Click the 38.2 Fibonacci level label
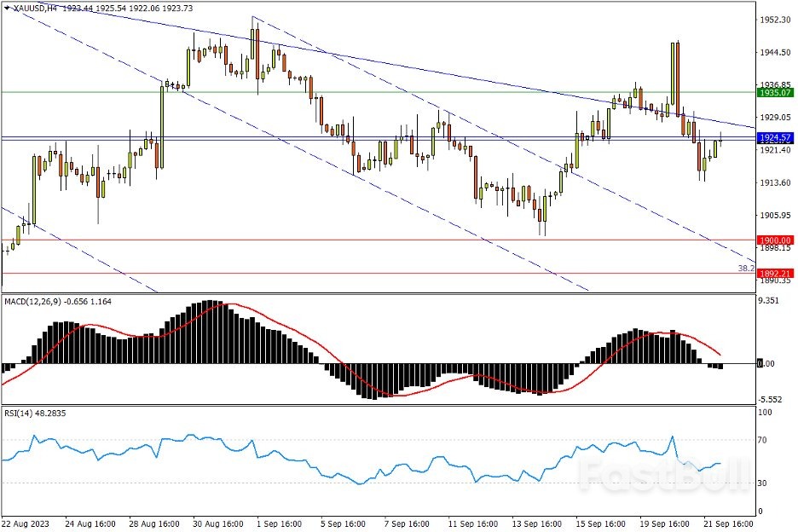The image size is (798, 532). point(745,268)
